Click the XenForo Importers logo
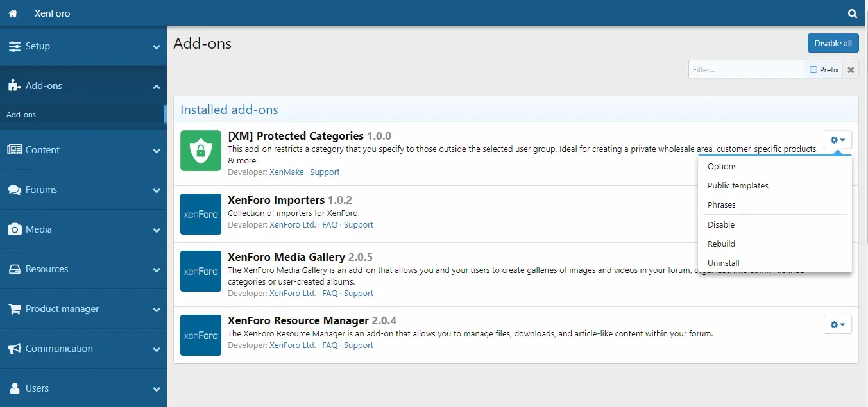This screenshot has height=407, width=868. pos(201,214)
